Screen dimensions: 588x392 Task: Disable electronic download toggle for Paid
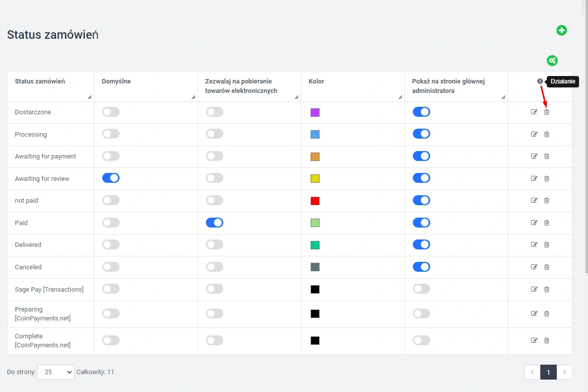(x=214, y=223)
